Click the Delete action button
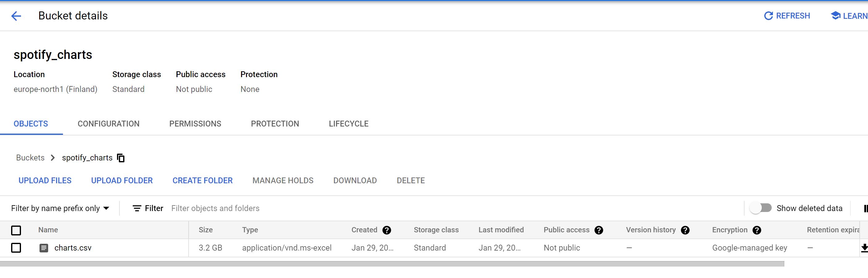 click(411, 180)
